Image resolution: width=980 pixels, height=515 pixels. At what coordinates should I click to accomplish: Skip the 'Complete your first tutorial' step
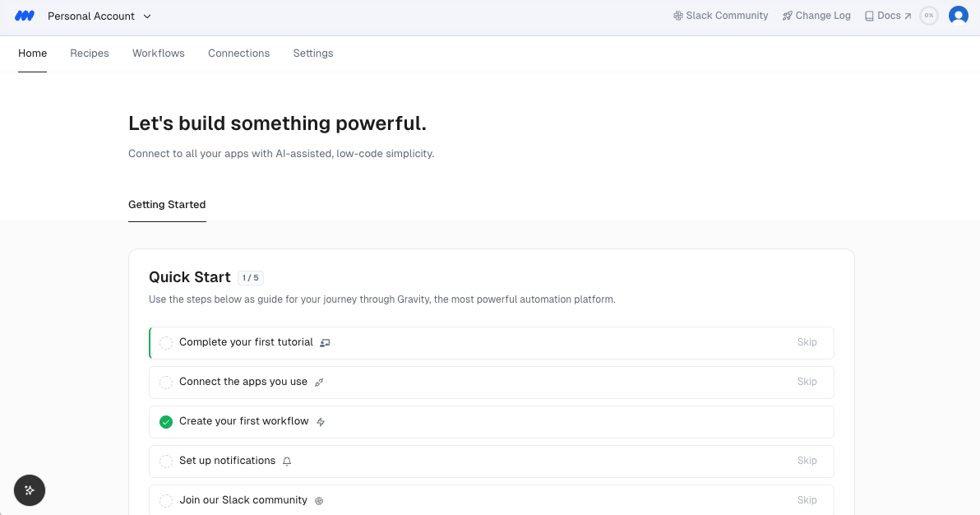click(807, 342)
